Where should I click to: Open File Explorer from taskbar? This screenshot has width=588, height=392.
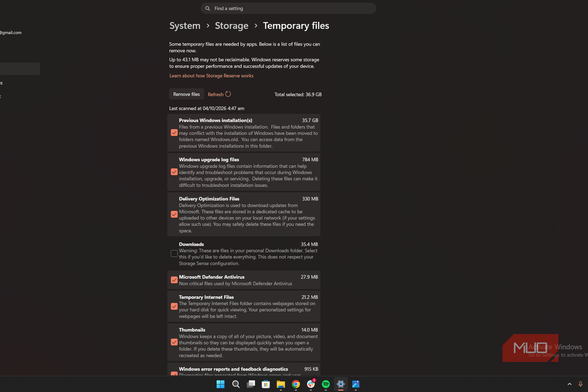coord(281,384)
